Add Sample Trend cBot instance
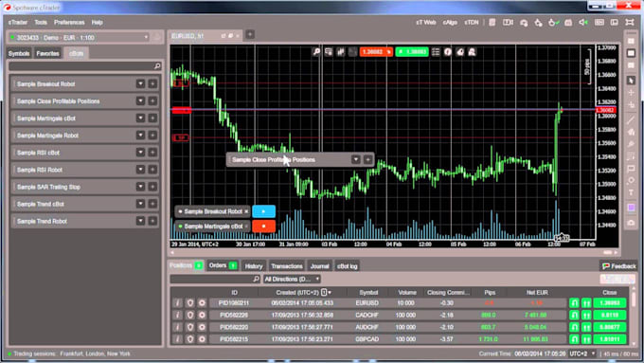This screenshot has height=363, width=644. [x=152, y=204]
